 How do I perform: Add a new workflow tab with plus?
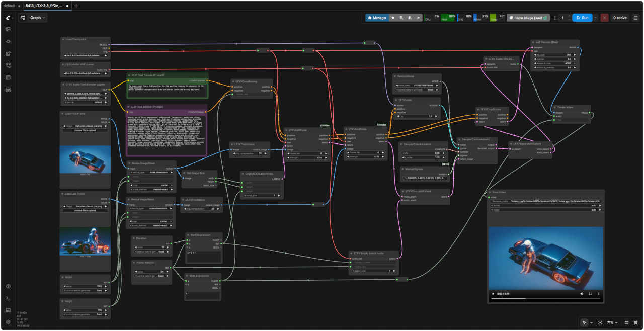point(76,6)
